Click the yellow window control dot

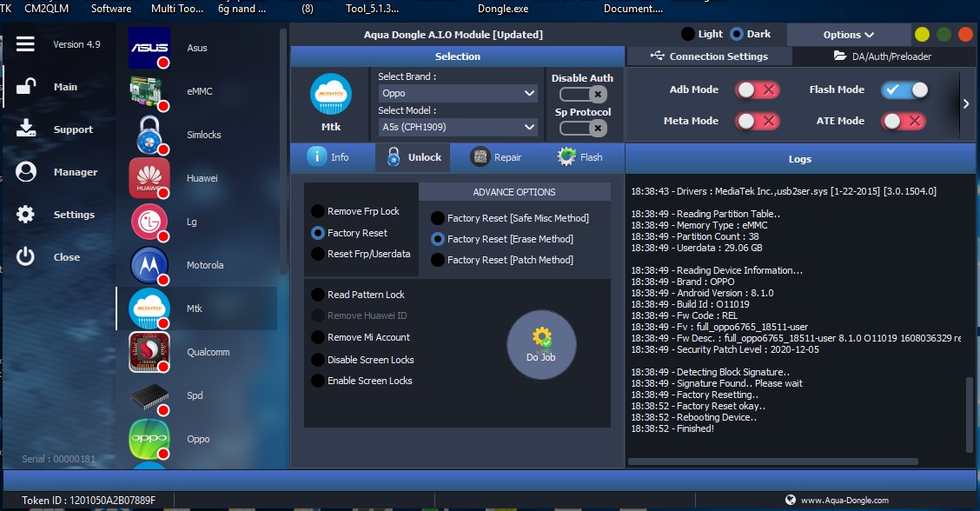point(922,35)
